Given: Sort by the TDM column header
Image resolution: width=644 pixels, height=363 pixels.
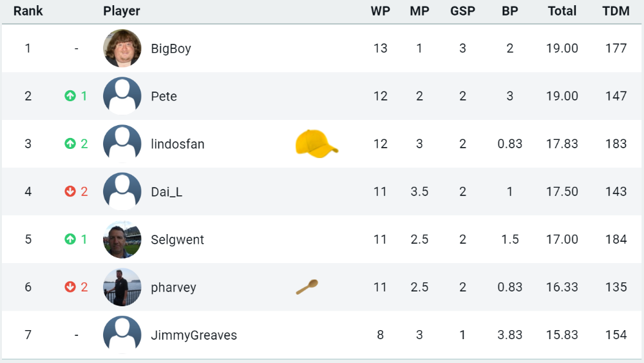Looking at the screenshot, I should coord(616,11).
